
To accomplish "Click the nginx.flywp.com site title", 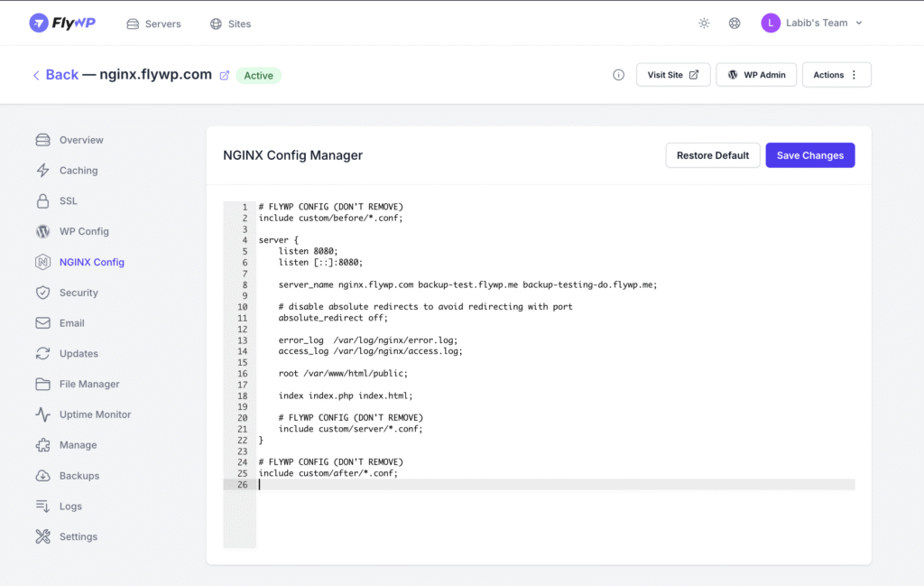I will pyautogui.click(x=155, y=75).
